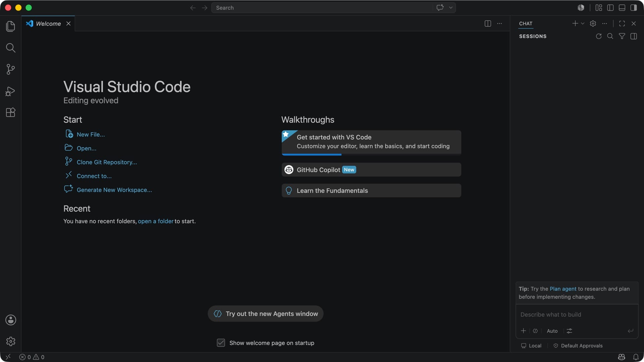Open the Source Control view

(11, 69)
